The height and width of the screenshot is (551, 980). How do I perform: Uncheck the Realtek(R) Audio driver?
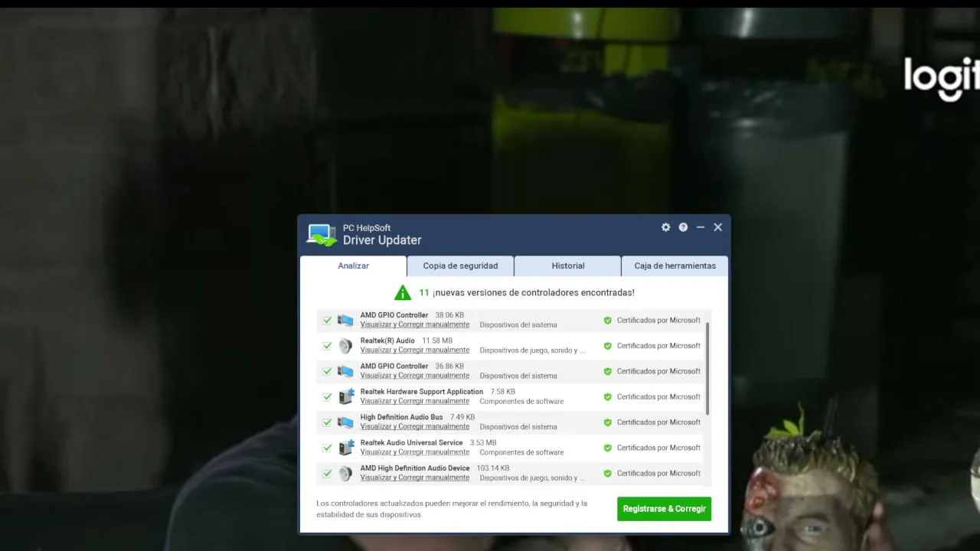pyautogui.click(x=327, y=346)
